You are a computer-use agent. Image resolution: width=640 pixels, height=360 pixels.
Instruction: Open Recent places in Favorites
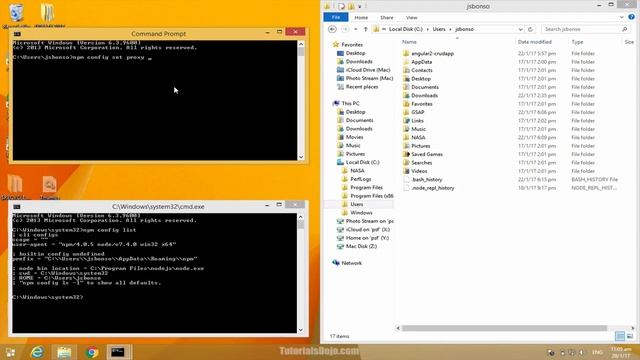point(362,87)
